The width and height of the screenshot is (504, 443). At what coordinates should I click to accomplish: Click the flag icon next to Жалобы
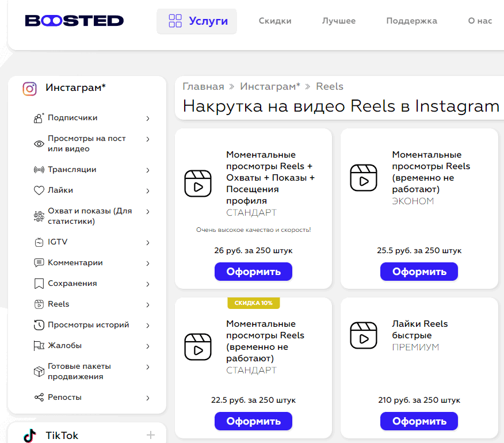(x=39, y=346)
